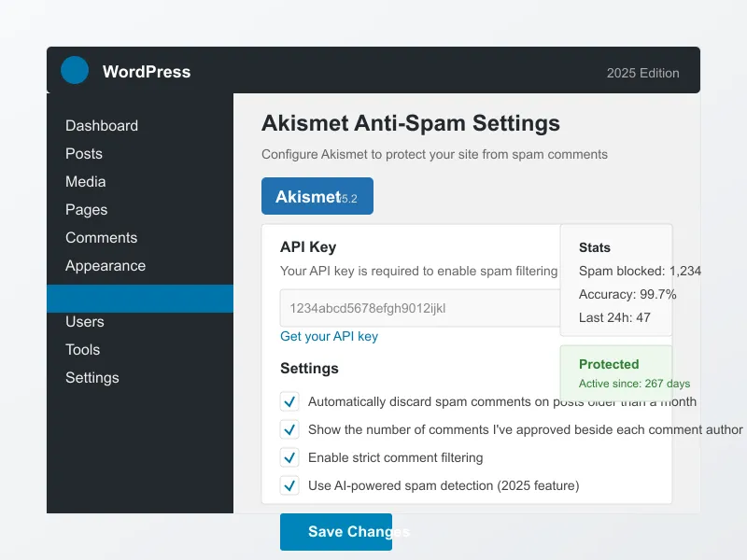Toggle AI-powered spam detection checkbox
Image resolution: width=747 pixels, height=560 pixels.
289,485
